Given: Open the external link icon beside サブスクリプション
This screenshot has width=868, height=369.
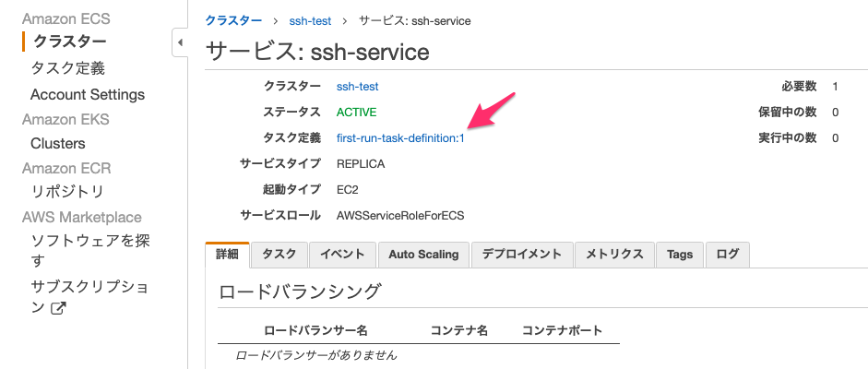Looking at the screenshot, I should coord(58,308).
